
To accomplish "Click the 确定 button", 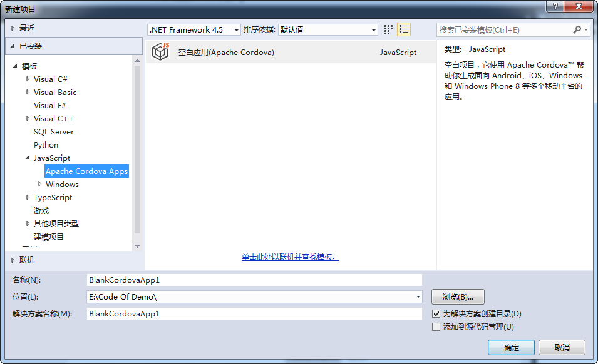I will [511, 347].
